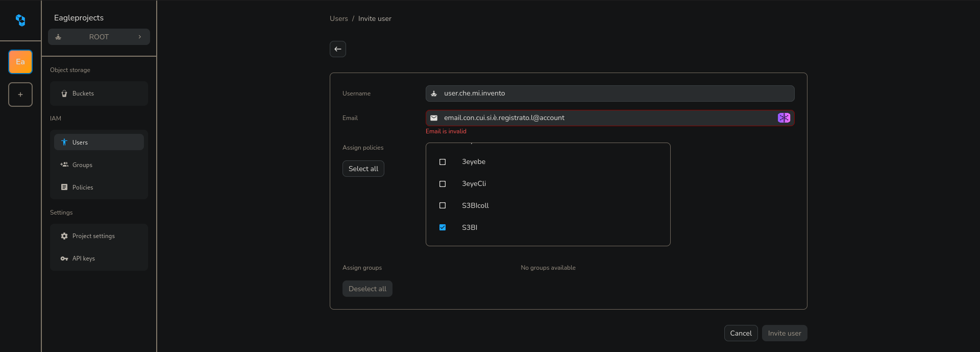
Task: Check the 3eyeCli policy checkbox
Action: 443,184
